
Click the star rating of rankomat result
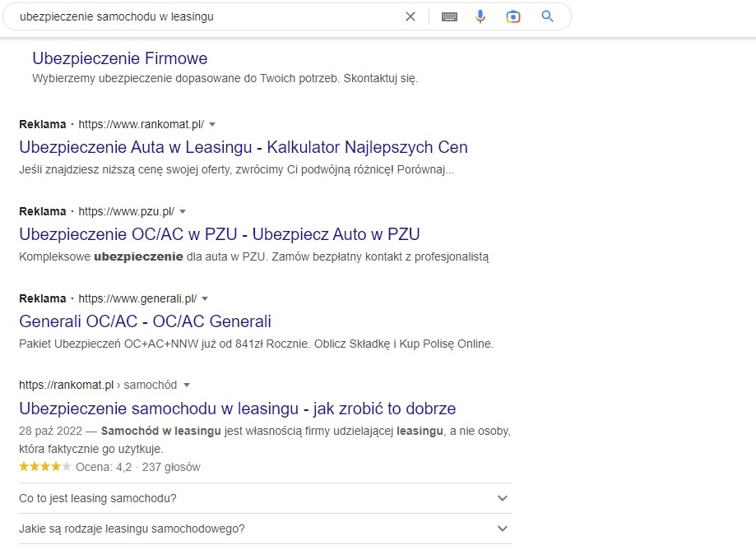tap(45, 466)
